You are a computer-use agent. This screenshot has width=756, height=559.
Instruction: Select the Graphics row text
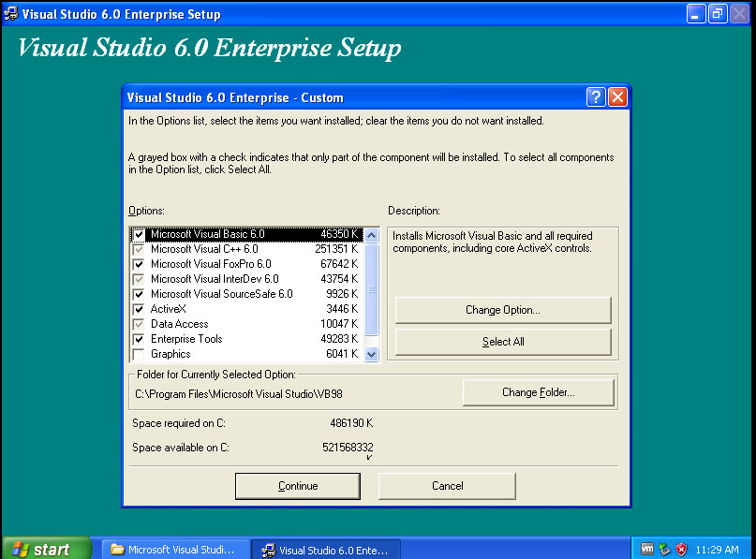[170, 354]
